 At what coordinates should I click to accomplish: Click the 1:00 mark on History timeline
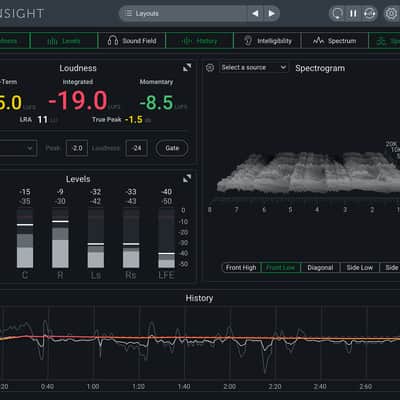93,387
